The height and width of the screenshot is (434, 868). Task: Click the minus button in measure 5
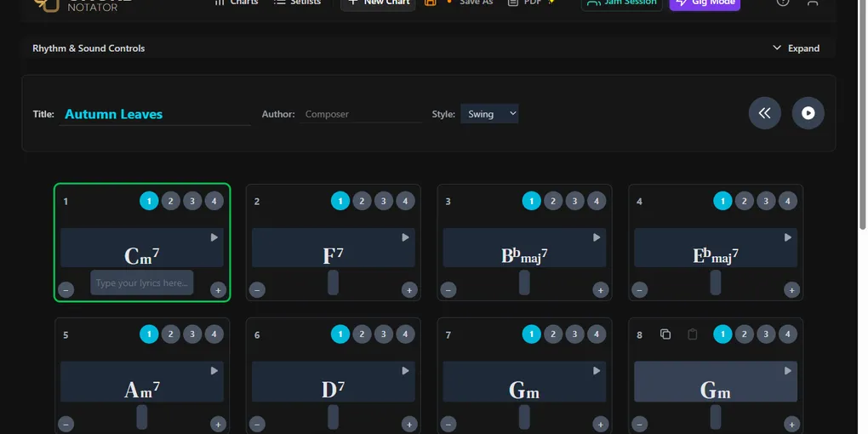click(66, 424)
